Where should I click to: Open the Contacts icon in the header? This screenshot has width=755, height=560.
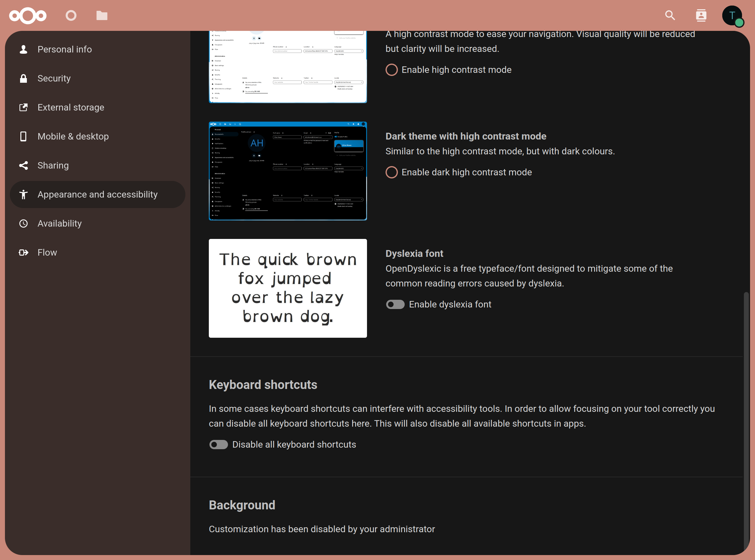701,15
